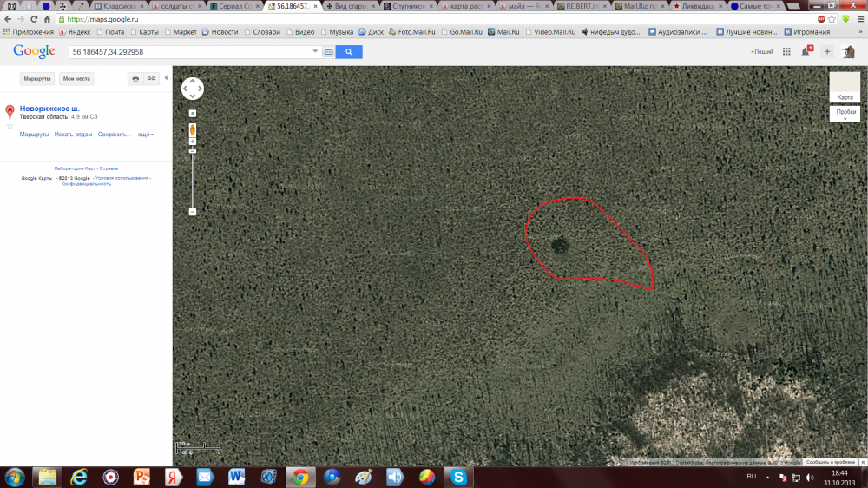
Task: Open the browser home page
Action: (47, 19)
